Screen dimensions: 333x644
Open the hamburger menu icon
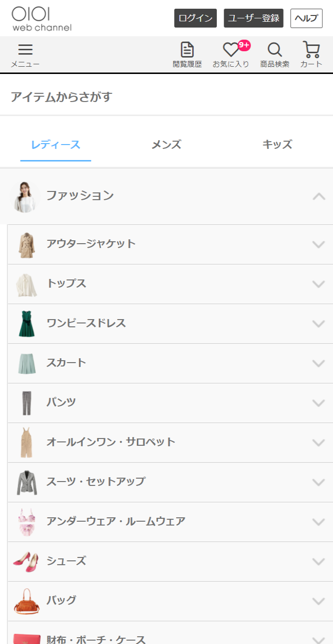(25, 50)
